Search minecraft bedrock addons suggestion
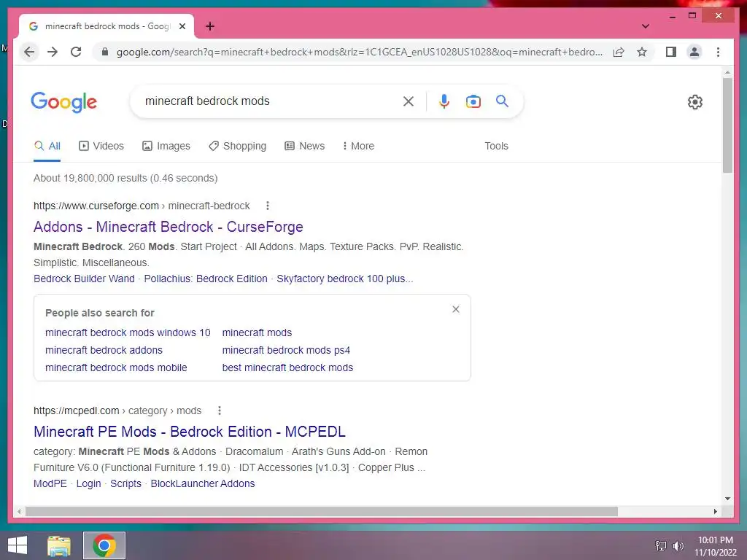The width and height of the screenshot is (747, 560). pos(104,350)
